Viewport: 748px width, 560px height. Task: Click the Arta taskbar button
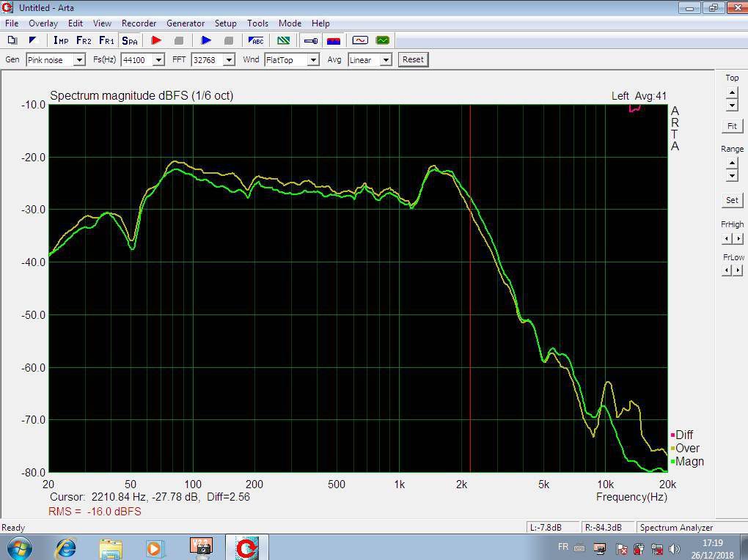coord(247,548)
